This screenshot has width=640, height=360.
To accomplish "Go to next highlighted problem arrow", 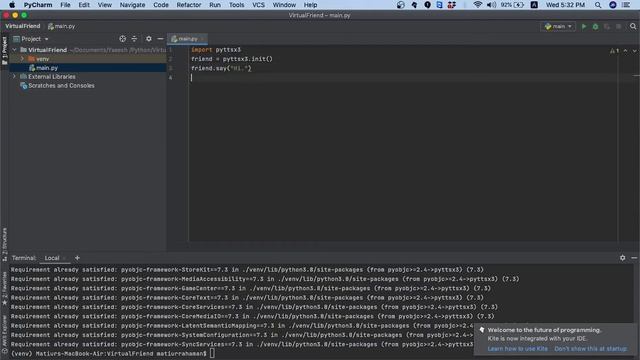I will (634, 51).
